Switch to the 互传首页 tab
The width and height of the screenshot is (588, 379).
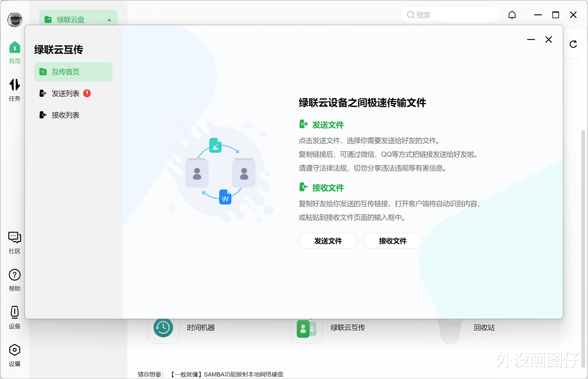pyautogui.click(x=73, y=71)
